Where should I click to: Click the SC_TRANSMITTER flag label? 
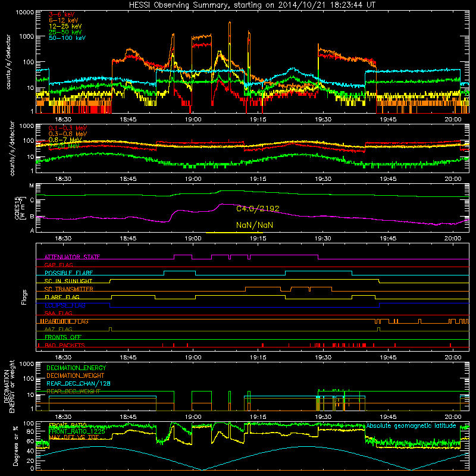(x=68, y=289)
